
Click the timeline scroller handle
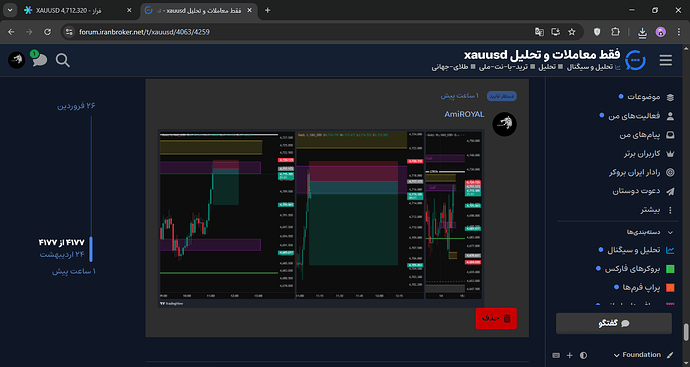[91, 249]
